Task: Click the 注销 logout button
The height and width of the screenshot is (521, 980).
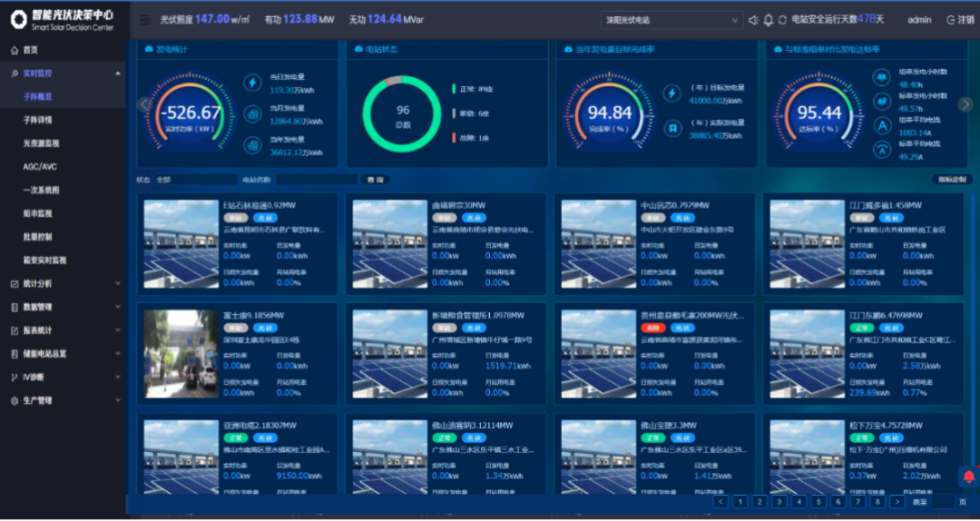Action: coord(959,20)
